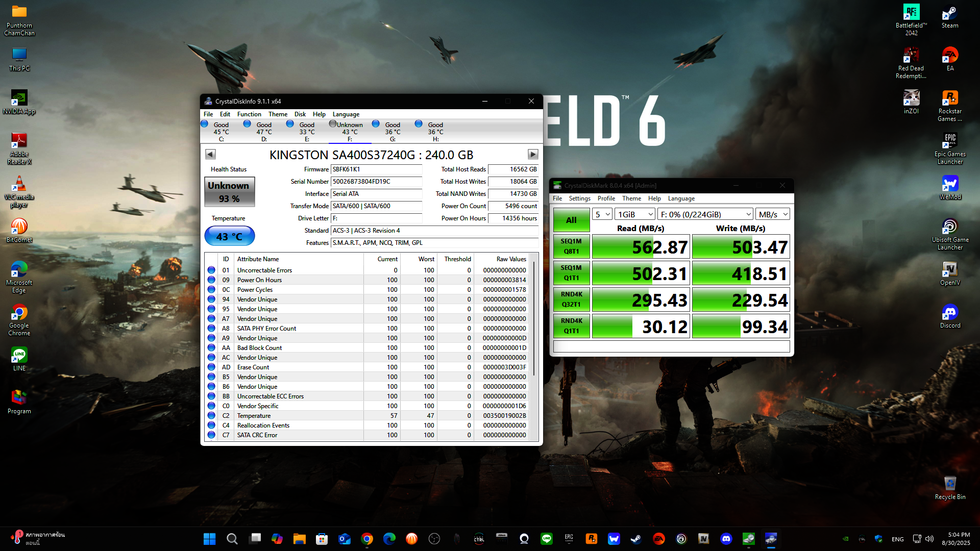Open the Function menu in CrystalDiskInfo

(249, 114)
